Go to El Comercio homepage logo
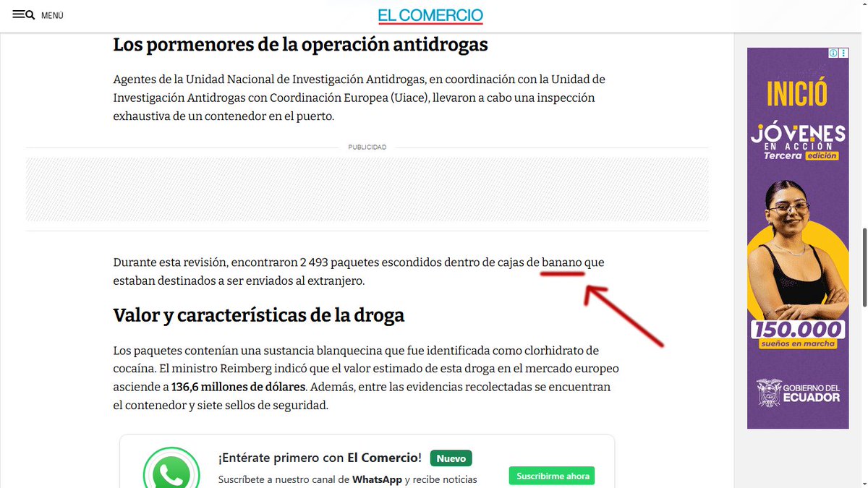The height and width of the screenshot is (488, 868). click(x=430, y=16)
